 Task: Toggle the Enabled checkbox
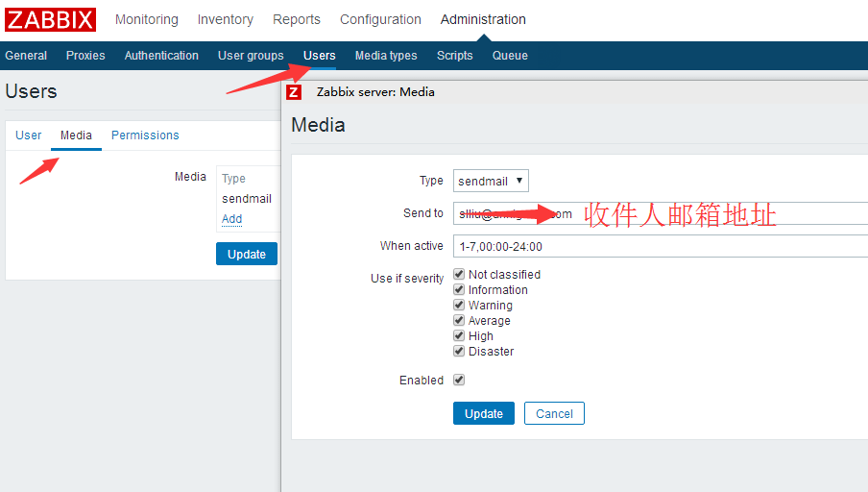(459, 380)
